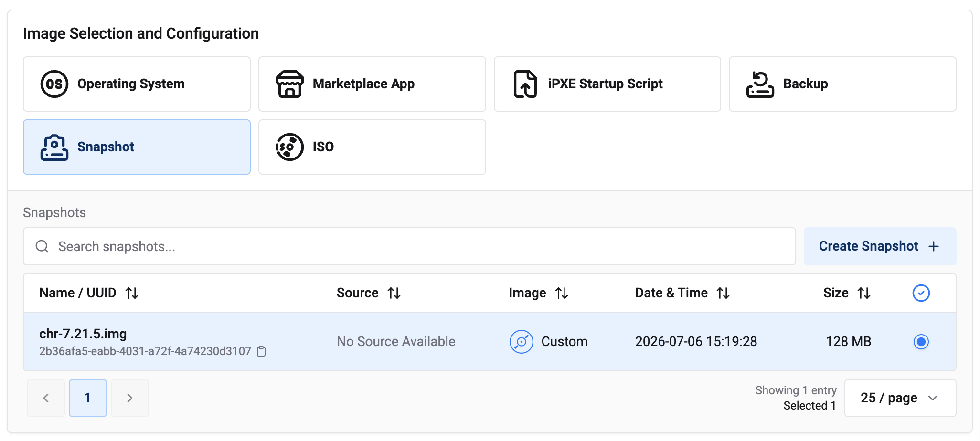This screenshot has width=980, height=441.
Task: Click the Size column header text
Action: pos(836,293)
